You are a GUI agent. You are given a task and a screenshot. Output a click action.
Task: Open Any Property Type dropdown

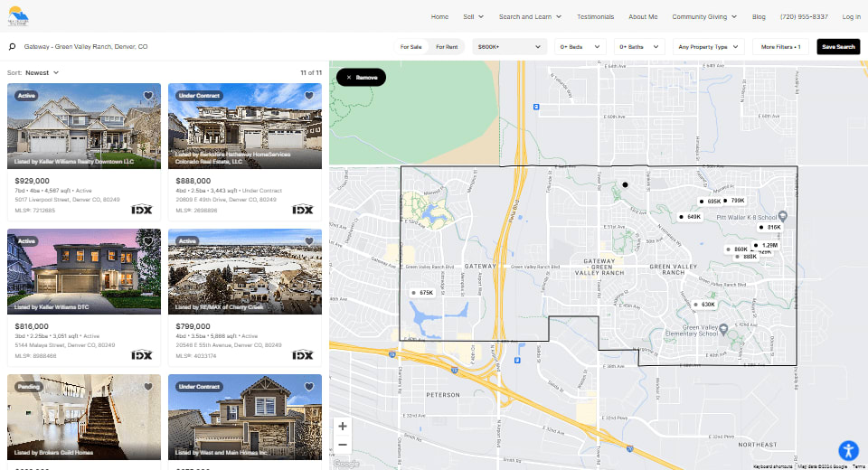pyautogui.click(x=709, y=47)
